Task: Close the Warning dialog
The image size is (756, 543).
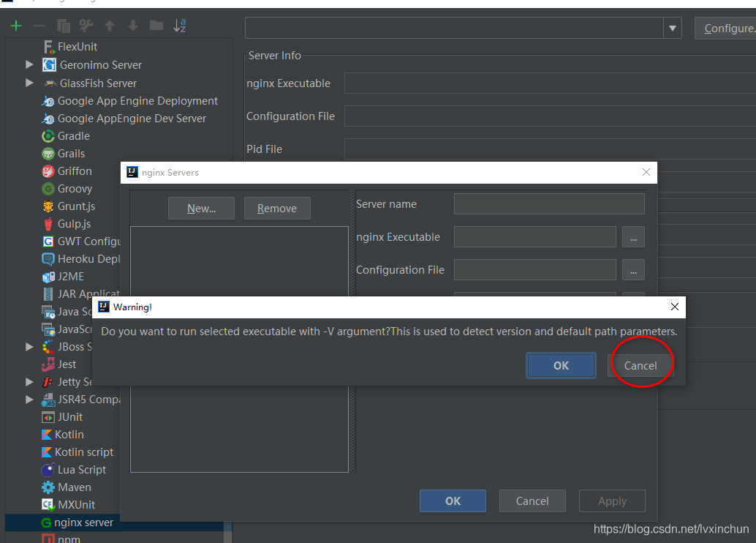Action: [x=675, y=307]
